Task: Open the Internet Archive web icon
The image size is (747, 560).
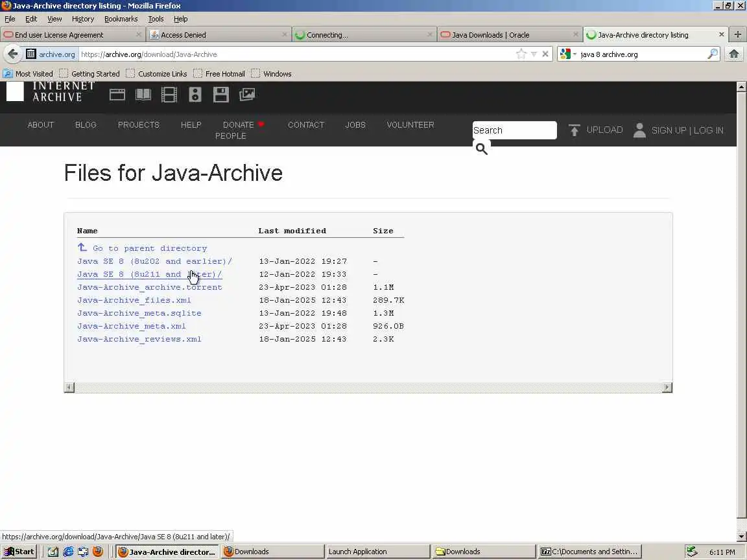Action: pyautogui.click(x=117, y=95)
